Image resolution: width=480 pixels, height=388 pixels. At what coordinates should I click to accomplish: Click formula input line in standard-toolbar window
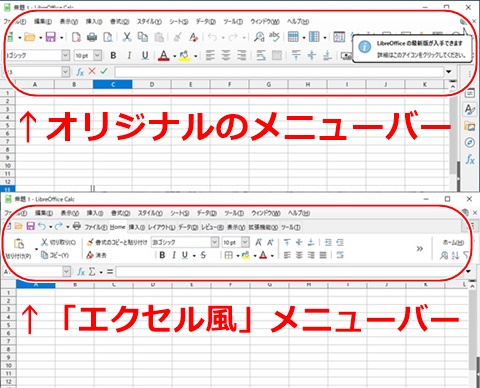279,71
